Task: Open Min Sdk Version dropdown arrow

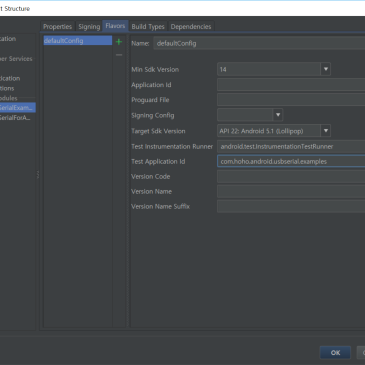Action: [x=326, y=69]
